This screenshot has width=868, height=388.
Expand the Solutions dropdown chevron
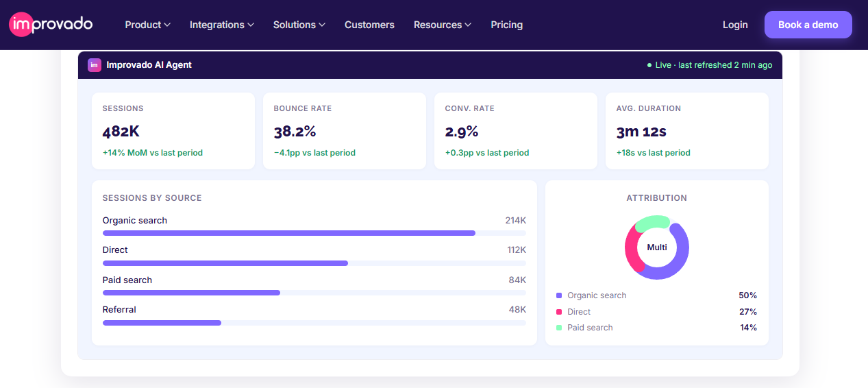pos(321,25)
